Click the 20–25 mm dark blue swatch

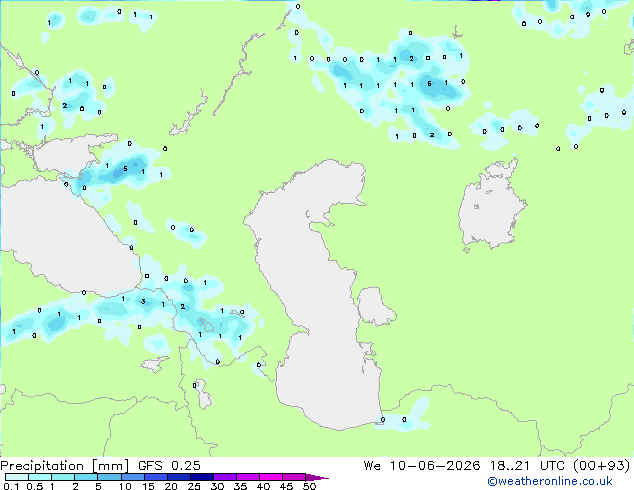[x=178, y=477]
